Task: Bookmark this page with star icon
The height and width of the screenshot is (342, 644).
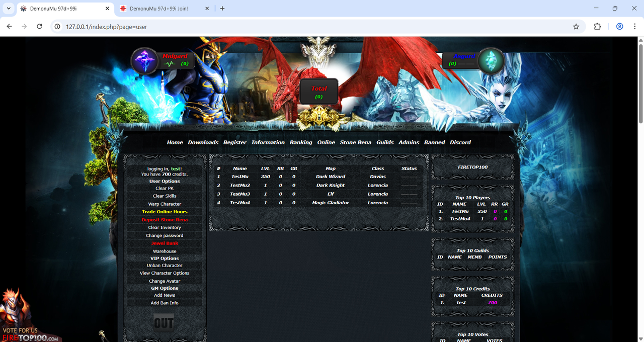Action: click(x=576, y=27)
